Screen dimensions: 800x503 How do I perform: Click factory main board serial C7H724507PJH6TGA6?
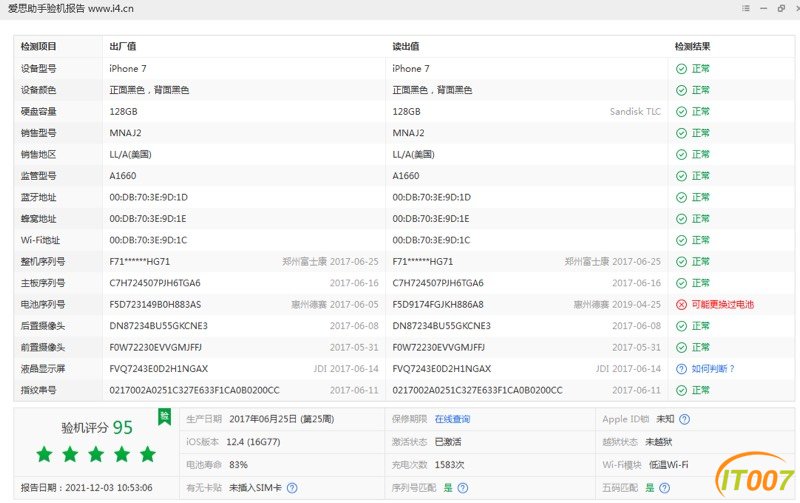pos(155,283)
